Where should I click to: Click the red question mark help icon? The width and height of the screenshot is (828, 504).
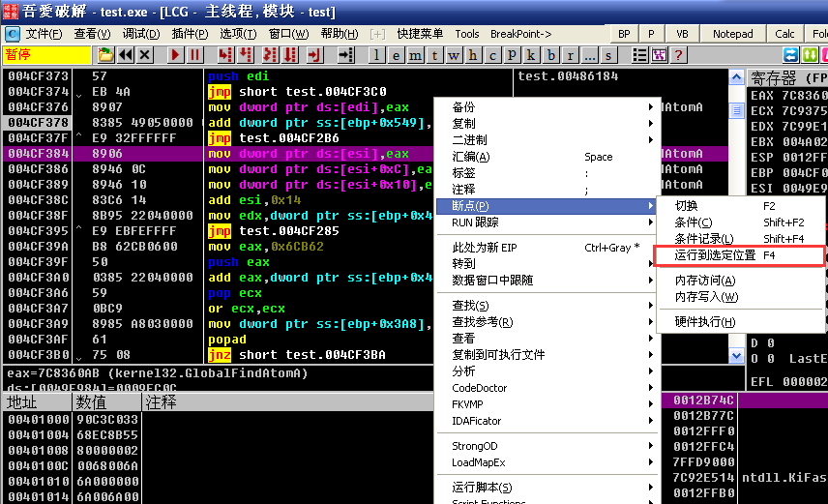[x=679, y=55]
